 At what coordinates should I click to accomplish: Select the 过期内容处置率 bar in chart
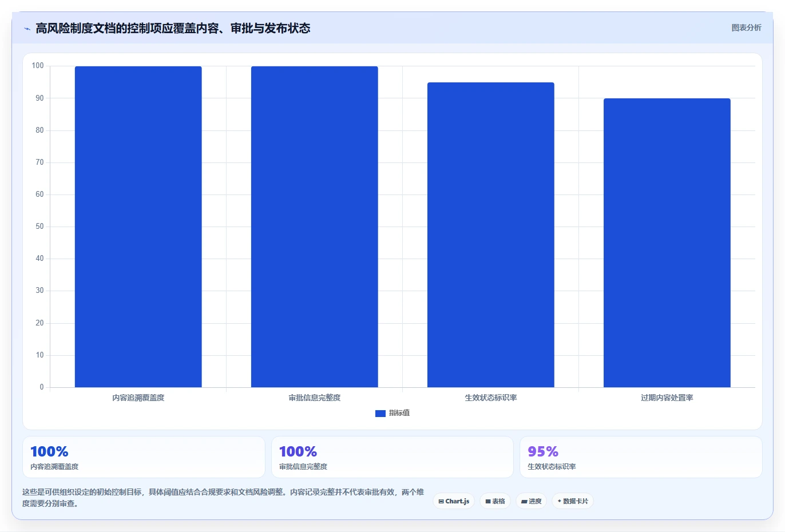click(x=667, y=243)
